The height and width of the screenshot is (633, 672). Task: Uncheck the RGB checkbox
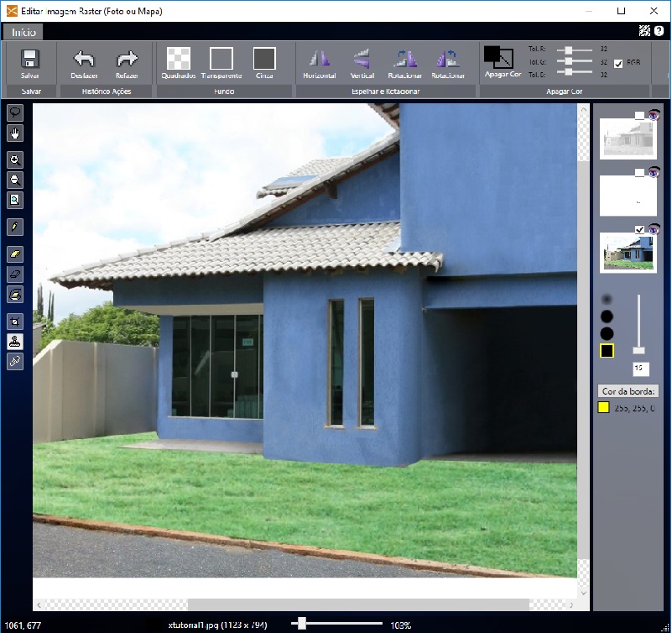618,63
